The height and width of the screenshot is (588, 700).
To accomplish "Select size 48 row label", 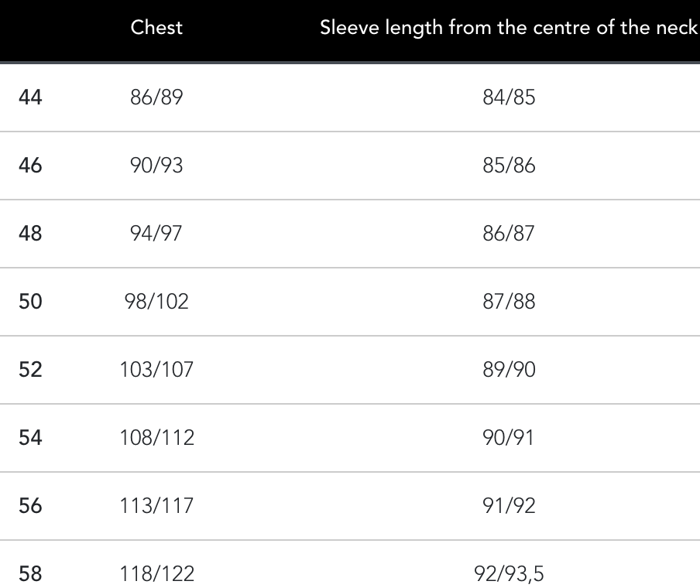I will 30,234.
